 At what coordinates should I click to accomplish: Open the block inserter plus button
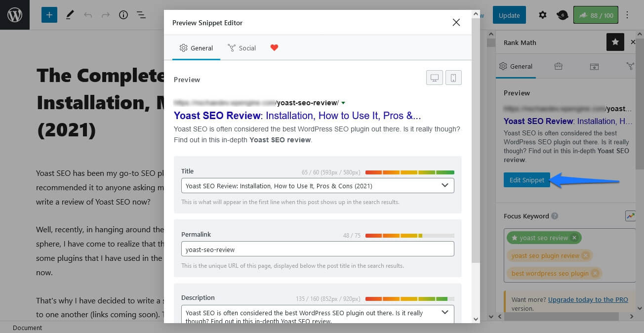(x=49, y=15)
